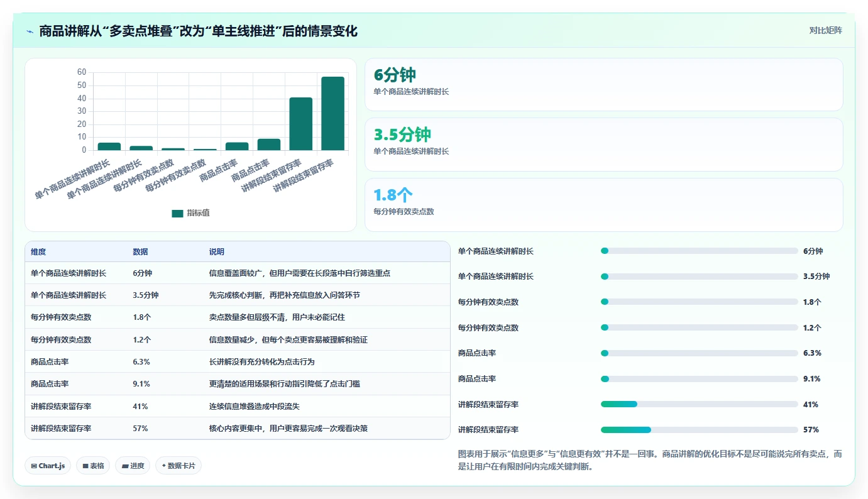This screenshot has height=499, width=868.
Task: Click the sparkle icon in 数据卡片 tag
Action: coord(163,466)
